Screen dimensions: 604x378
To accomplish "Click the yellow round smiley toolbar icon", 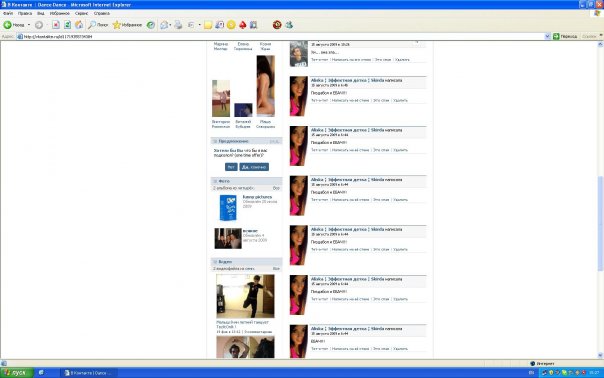I will (x=231, y=25).
